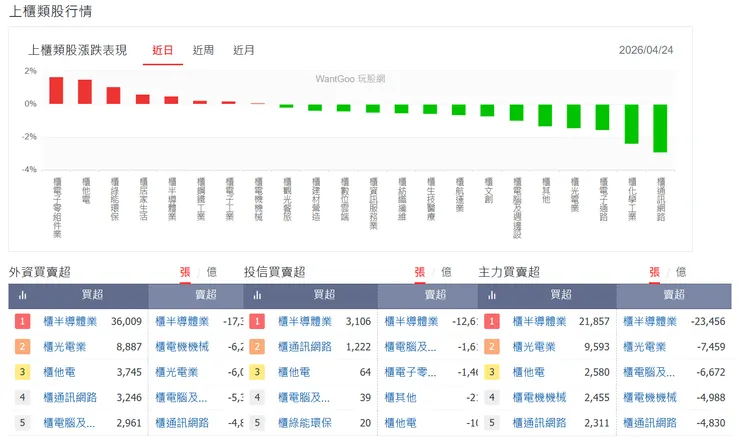Click the bar chart icon in 主力買賣超 table header
The width and height of the screenshot is (740, 439).
492,295
